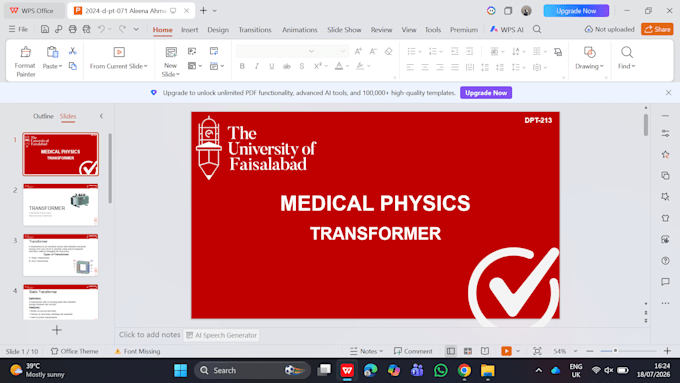The image size is (680, 383).
Task: Click the star icon in right sidebar
Action: click(665, 154)
